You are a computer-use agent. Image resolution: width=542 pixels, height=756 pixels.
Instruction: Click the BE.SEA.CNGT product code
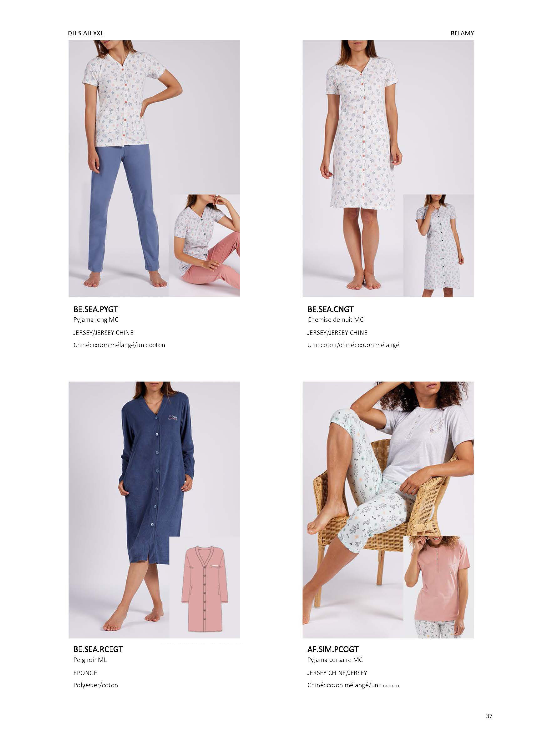coord(331,309)
